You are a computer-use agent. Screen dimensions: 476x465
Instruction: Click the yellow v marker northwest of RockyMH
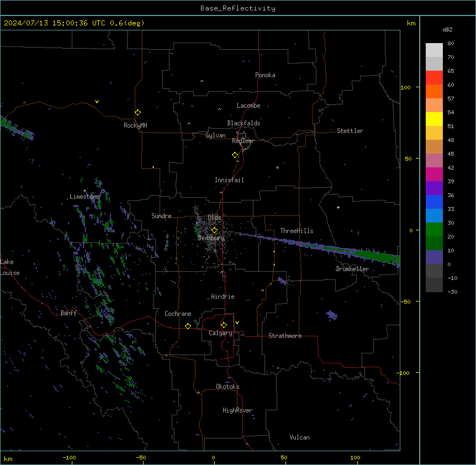tap(97, 102)
